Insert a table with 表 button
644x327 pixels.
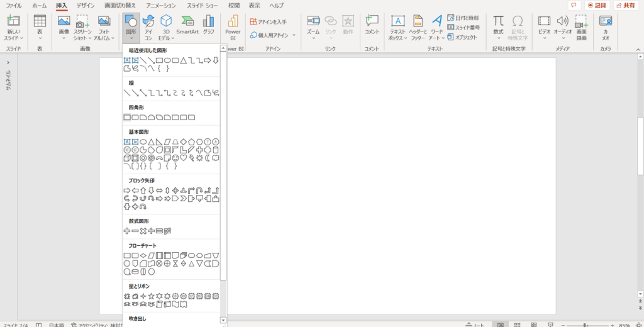tap(40, 28)
